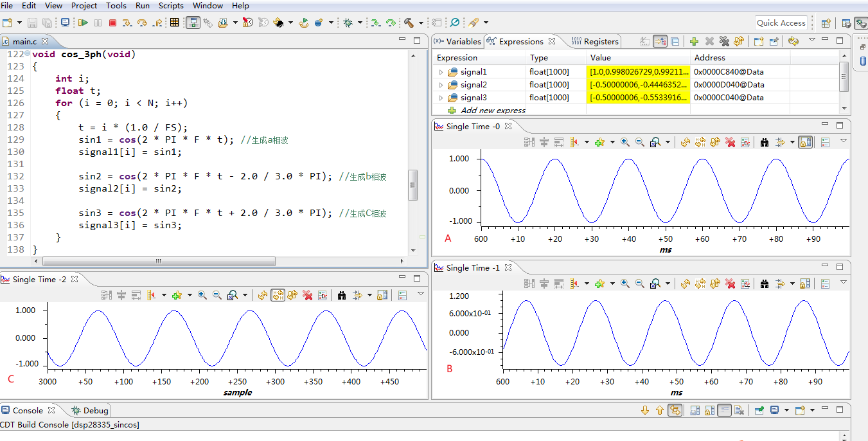The width and height of the screenshot is (868, 441).
Task: Click Collapse All icon in Expressions
Action: coord(675,41)
